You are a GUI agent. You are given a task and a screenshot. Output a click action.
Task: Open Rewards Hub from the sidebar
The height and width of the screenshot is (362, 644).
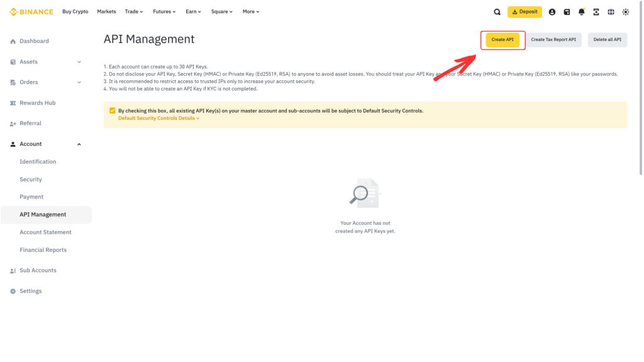[37, 102]
